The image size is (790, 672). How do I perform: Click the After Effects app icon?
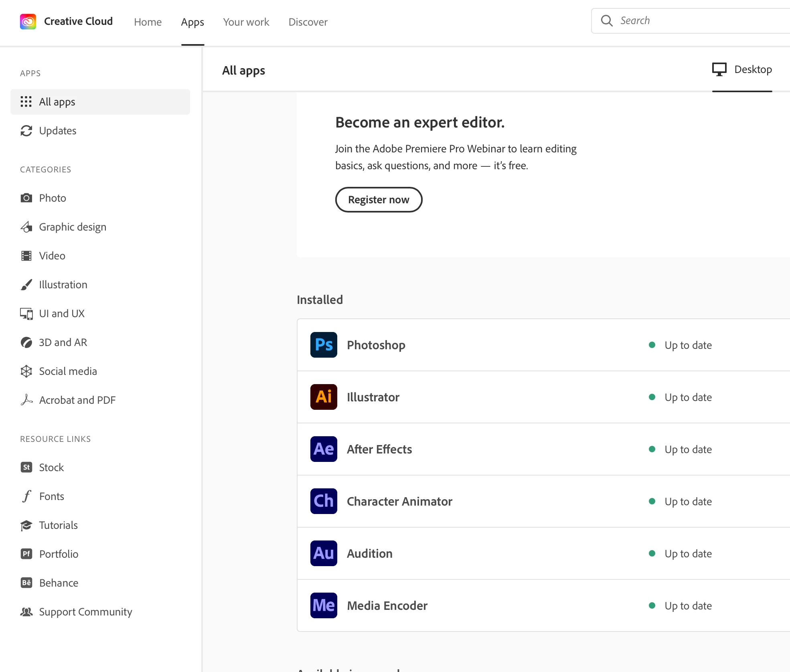pyautogui.click(x=323, y=449)
